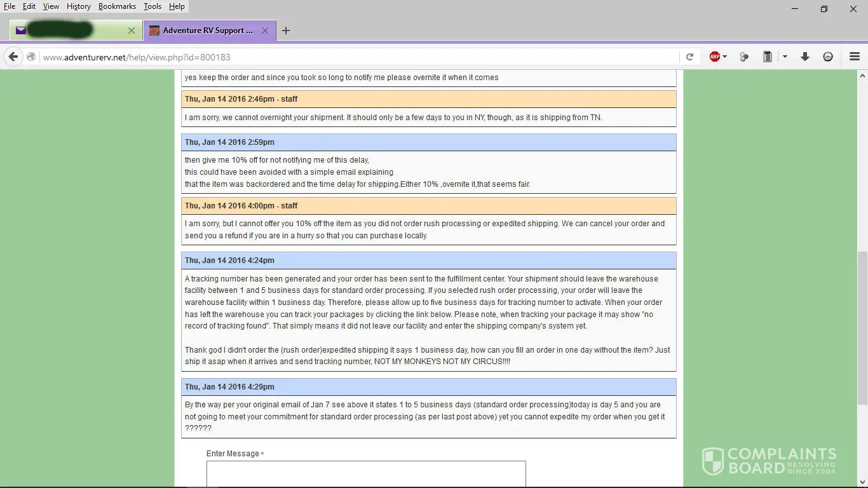Expand the bookmarks list dropdown arrow
The height and width of the screenshot is (488, 868).
(785, 57)
